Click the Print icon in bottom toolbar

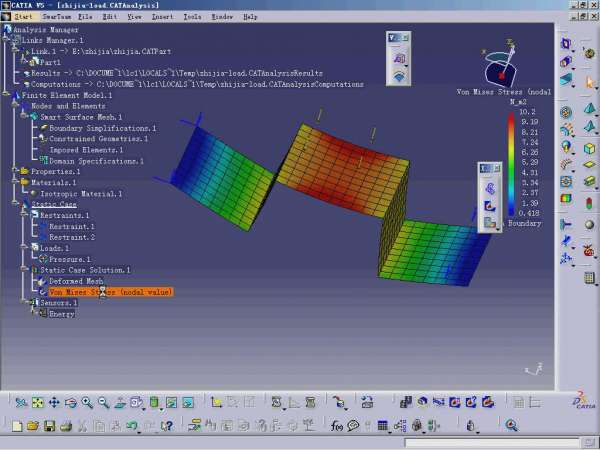(x=65, y=426)
